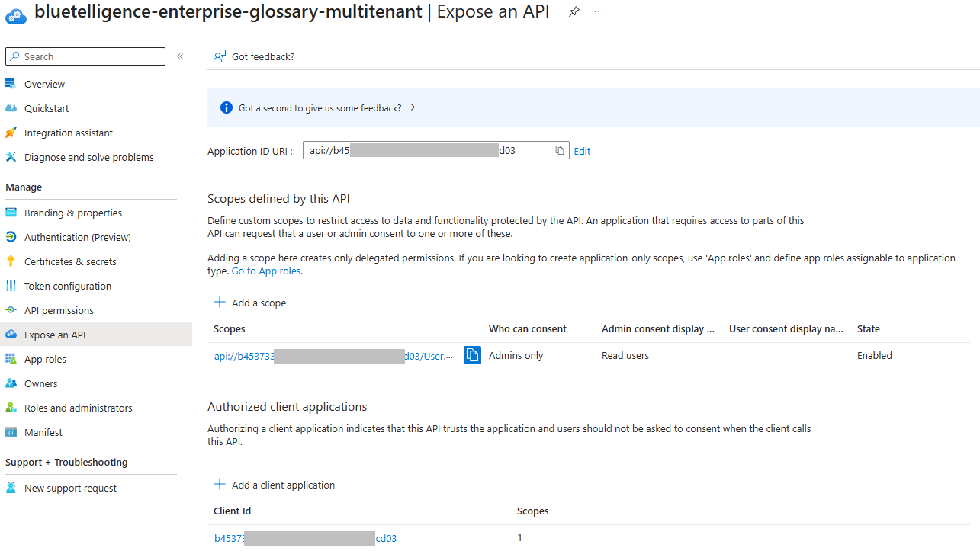Click the Client Id column header

pyautogui.click(x=233, y=511)
